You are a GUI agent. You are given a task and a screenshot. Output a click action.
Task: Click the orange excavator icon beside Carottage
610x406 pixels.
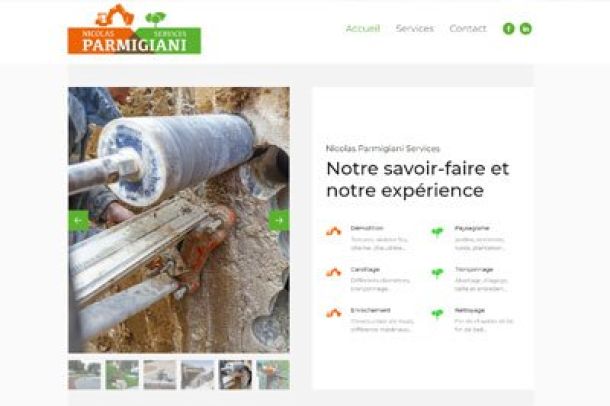(334, 273)
